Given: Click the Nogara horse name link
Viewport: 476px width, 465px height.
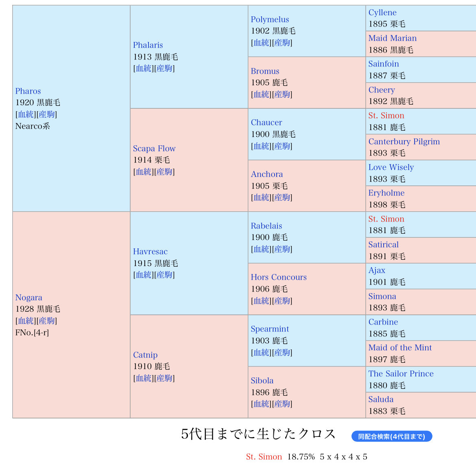Looking at the screenshot, I should (x=28, y=298).
